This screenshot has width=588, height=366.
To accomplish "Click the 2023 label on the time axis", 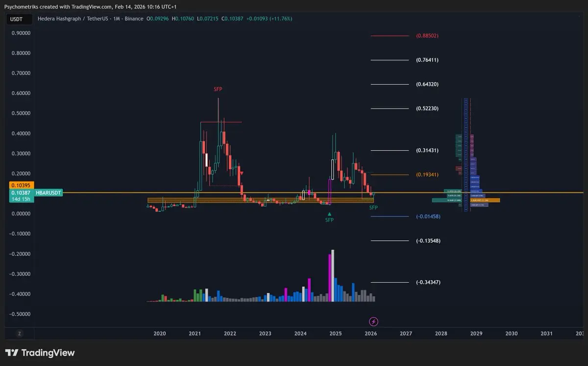I will (x=265, y=334).
